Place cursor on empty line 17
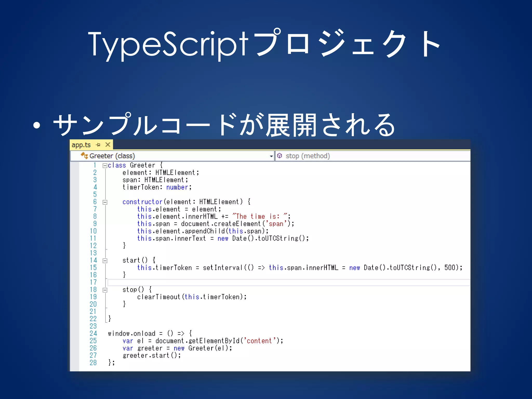Viewport: 532px width, 399px height. [x=288, y=282]
